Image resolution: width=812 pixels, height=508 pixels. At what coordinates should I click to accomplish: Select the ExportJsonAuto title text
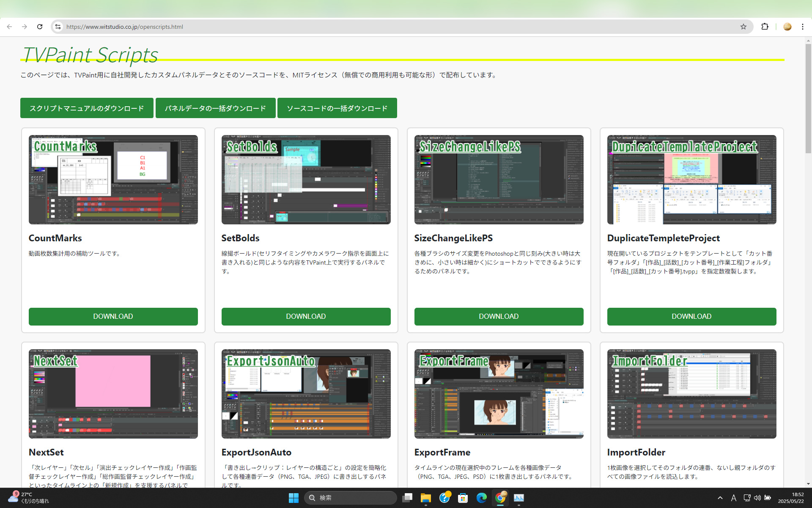coord(256,452)
